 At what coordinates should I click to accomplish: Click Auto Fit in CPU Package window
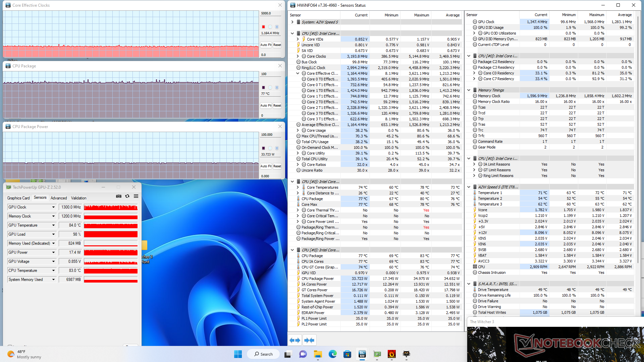tap(266, 106)
